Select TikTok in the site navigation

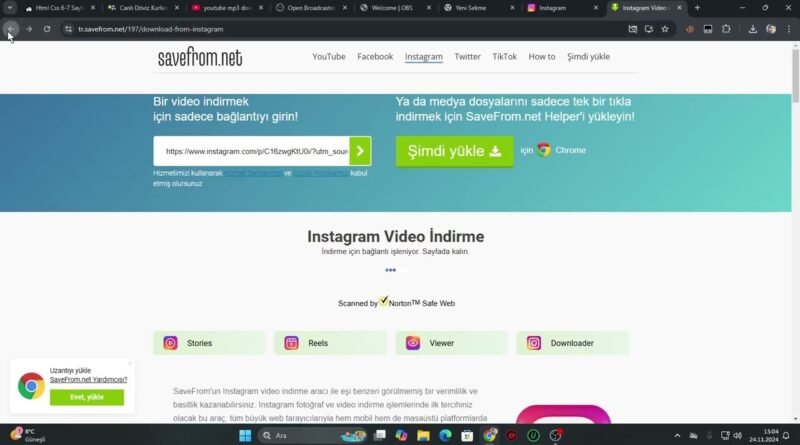pos(504,57)
